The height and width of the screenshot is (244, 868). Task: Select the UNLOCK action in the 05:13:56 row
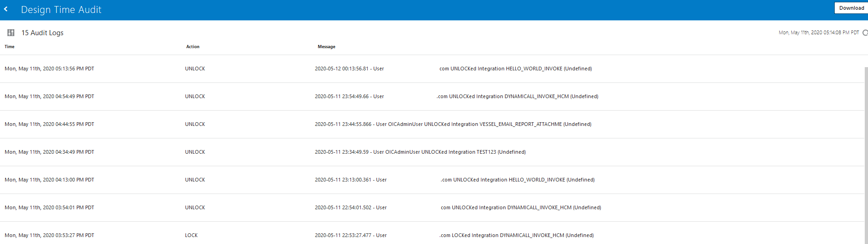[195, 69]
